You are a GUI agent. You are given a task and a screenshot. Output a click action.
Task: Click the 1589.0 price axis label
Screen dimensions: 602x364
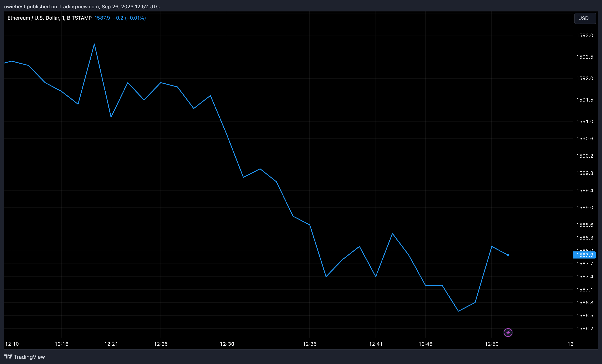point(585,208)
